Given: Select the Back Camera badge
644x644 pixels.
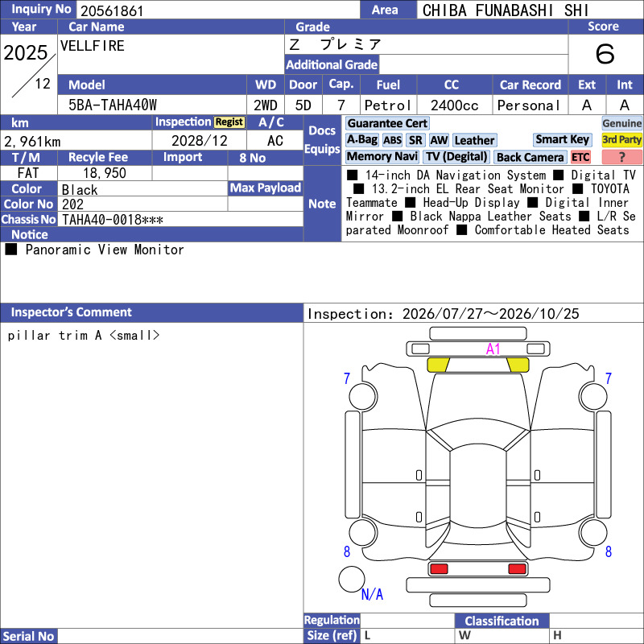Looking at the screenshot, I should 530,157.
